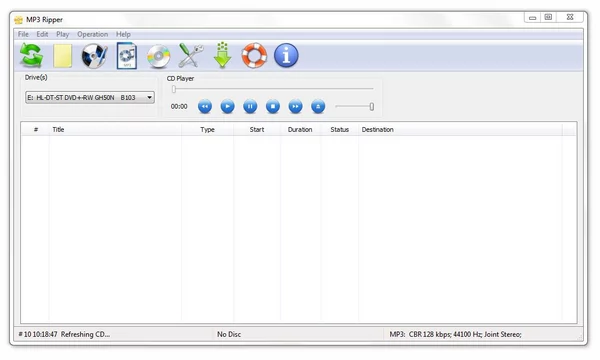Skip forward to the next track
Image resolution: width=600 pixels, height=360 pixels.
295,106
